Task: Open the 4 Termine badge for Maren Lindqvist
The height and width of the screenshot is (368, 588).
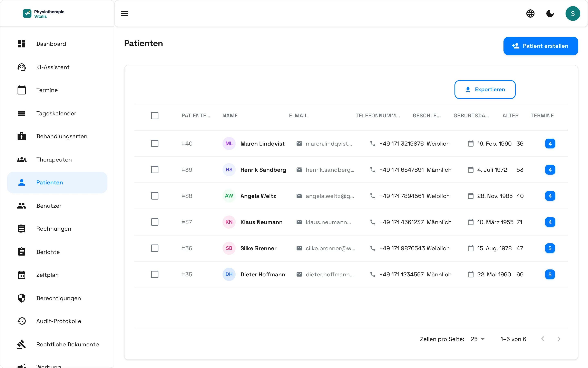Action: 550,144
